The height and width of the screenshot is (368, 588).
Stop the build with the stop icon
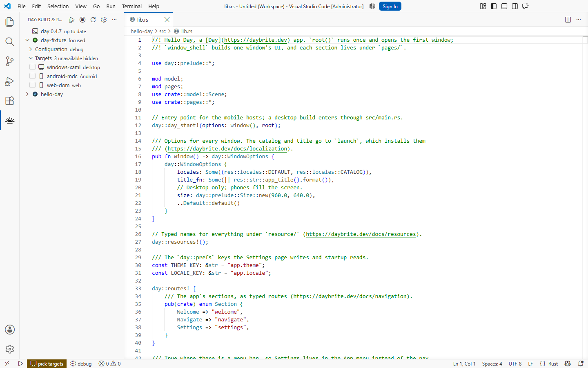point(82,20)
